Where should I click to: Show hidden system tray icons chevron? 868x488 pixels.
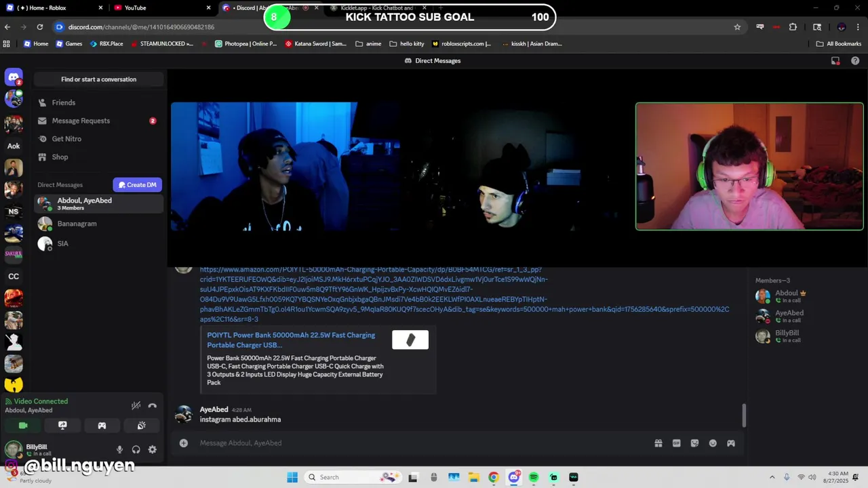tap(772, 477)
